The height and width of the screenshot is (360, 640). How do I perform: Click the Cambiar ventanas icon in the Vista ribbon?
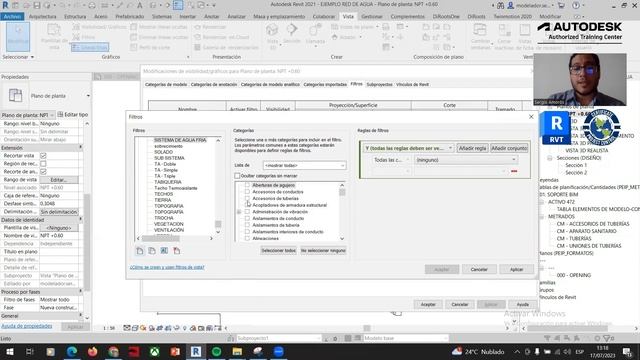click(x=480, y=31)
